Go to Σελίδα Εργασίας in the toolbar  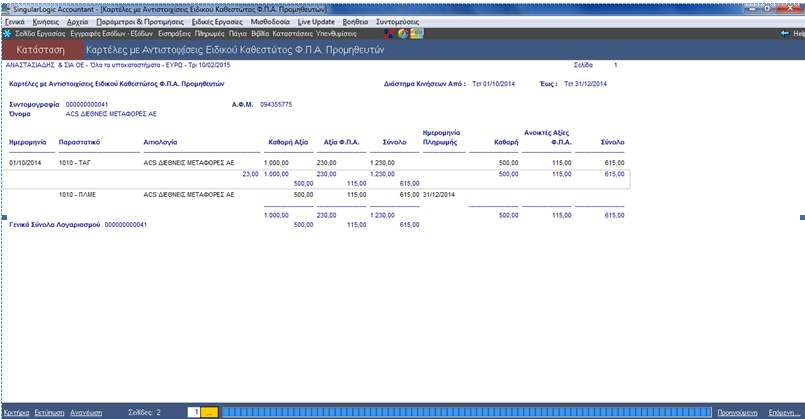(x=40, y=33)
